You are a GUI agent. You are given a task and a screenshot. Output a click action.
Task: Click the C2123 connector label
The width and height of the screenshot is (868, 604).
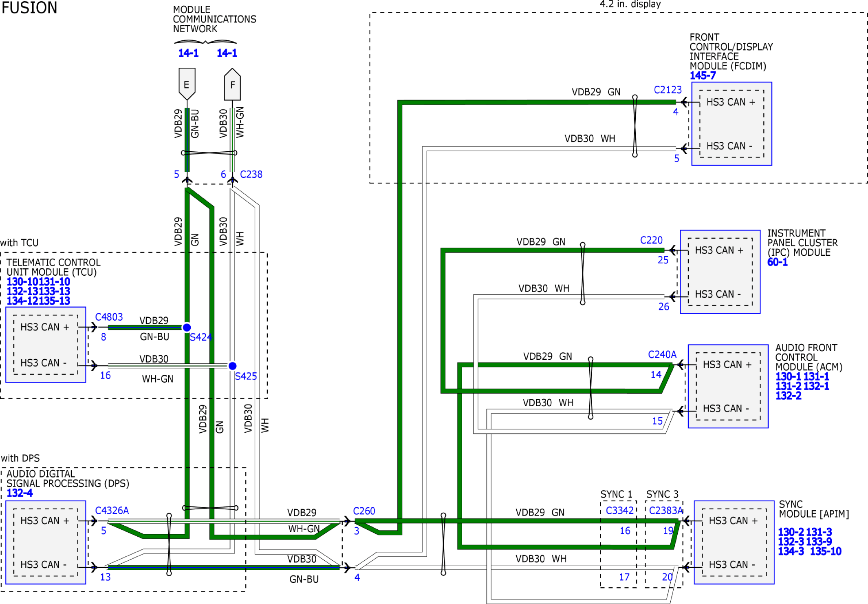(668, 90)
